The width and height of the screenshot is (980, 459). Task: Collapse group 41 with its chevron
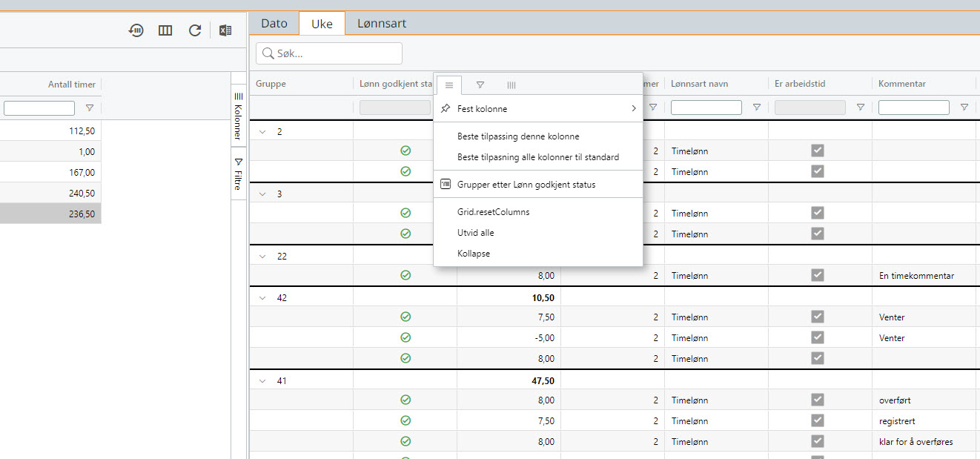coord(262,380)
